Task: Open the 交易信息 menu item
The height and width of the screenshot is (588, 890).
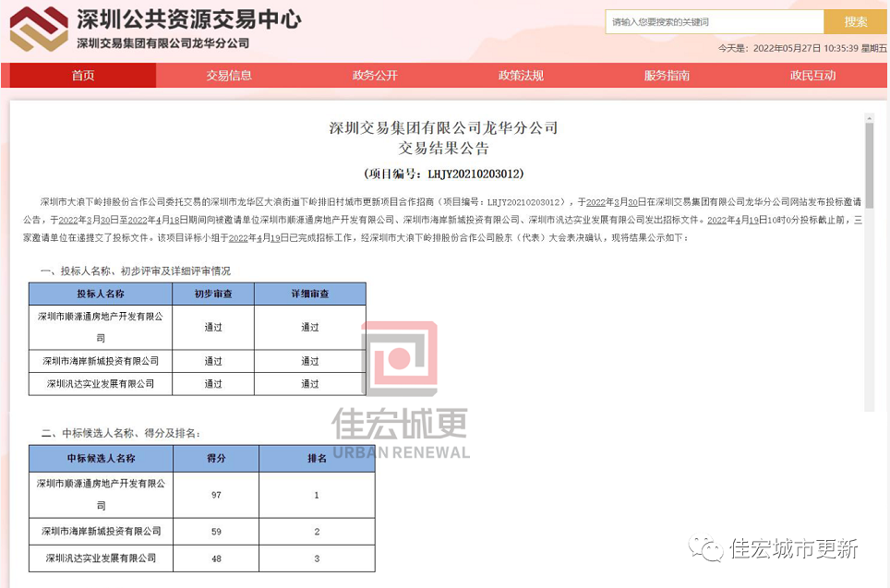Action: click(229, 76)
